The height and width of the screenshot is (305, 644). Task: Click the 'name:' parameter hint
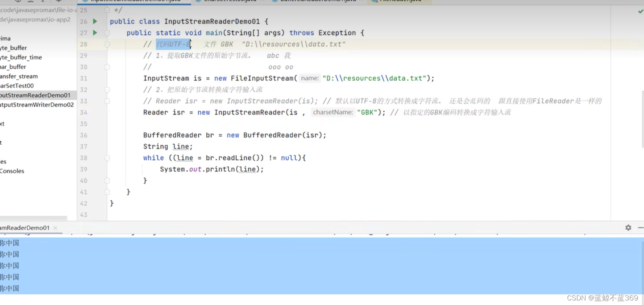point(310,78)
